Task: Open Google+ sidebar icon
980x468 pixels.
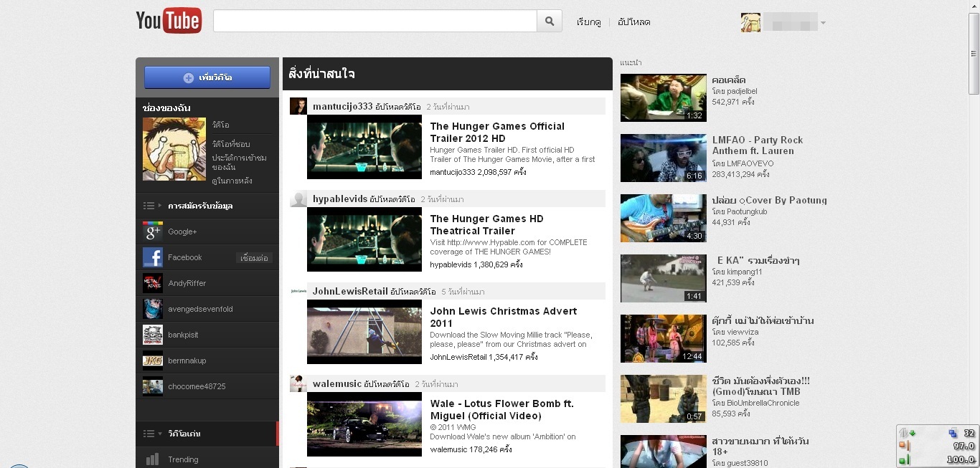Action: [x=153, y=231]
